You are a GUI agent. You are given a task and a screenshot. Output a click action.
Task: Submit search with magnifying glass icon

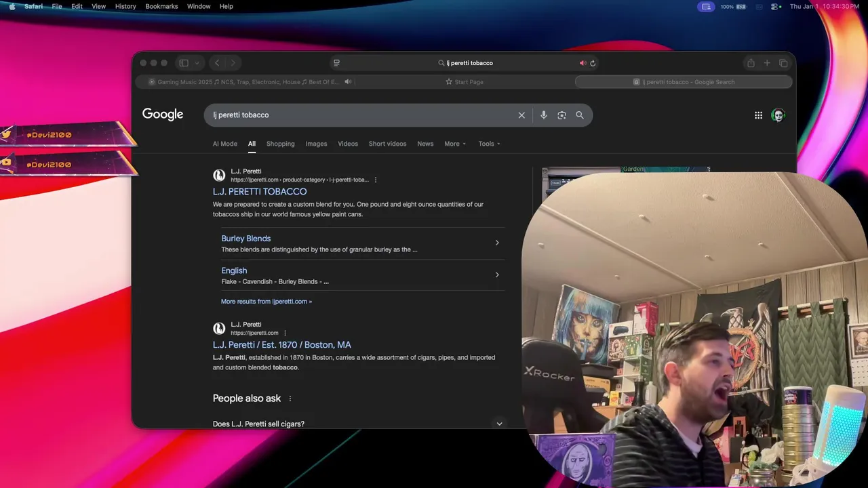(x=580, y=115)
